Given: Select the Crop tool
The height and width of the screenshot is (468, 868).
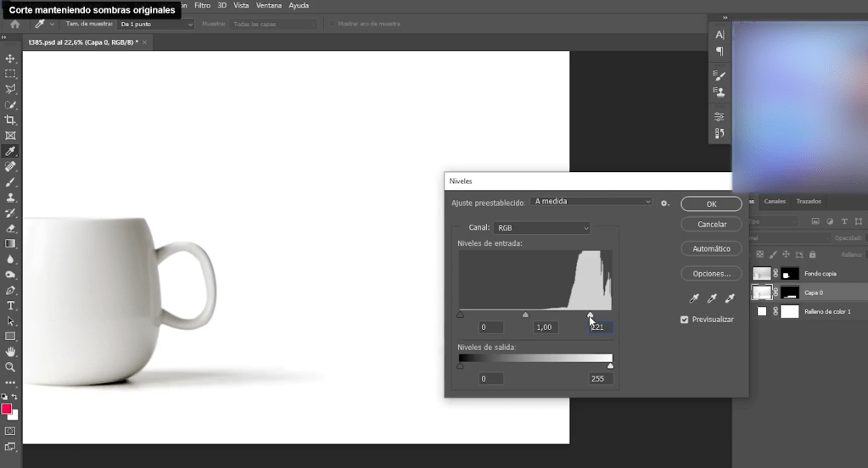Looking at the screenshot, I should (x=10, y=120).
